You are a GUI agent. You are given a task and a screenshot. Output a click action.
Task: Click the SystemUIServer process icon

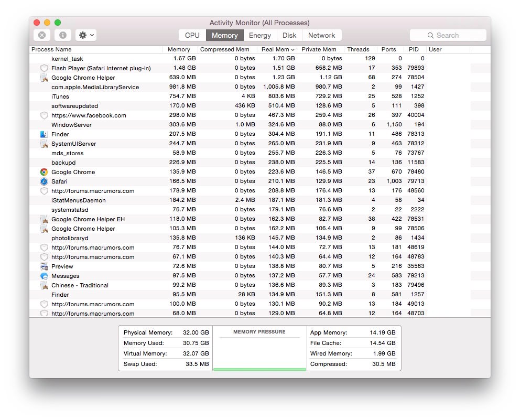pos(44,144)
